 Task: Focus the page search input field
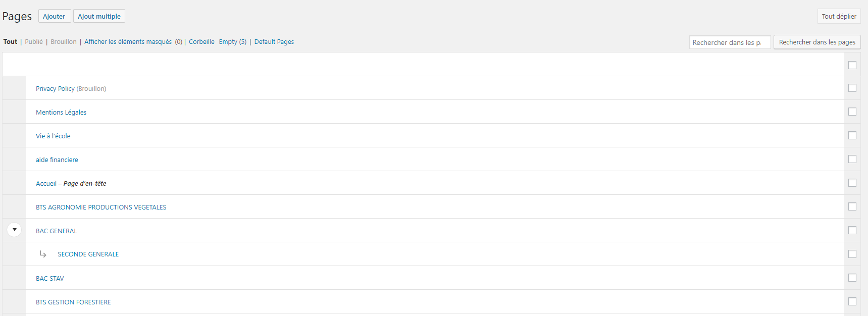(x=729, y=42)
